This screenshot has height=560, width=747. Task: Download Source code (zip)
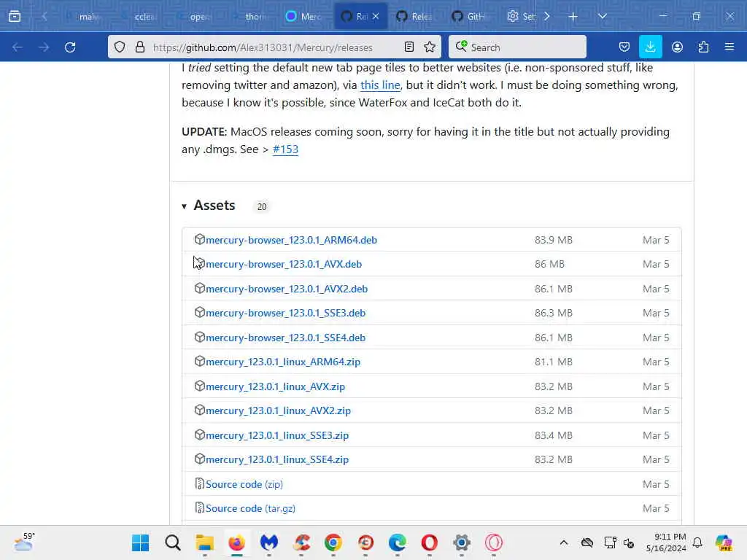[244, 484]
